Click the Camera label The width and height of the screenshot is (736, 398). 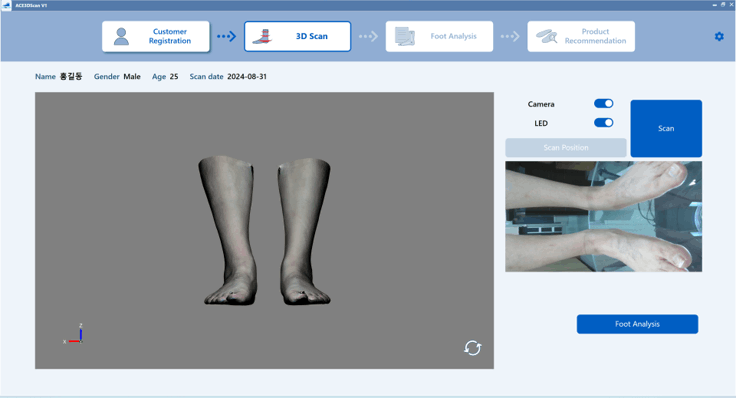(x=541, y=104)
